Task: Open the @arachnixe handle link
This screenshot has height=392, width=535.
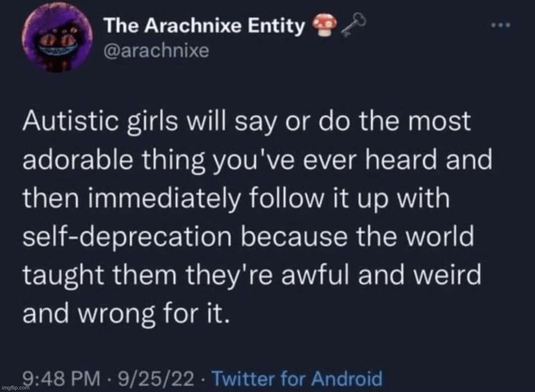Action: [x=157, y=51]
